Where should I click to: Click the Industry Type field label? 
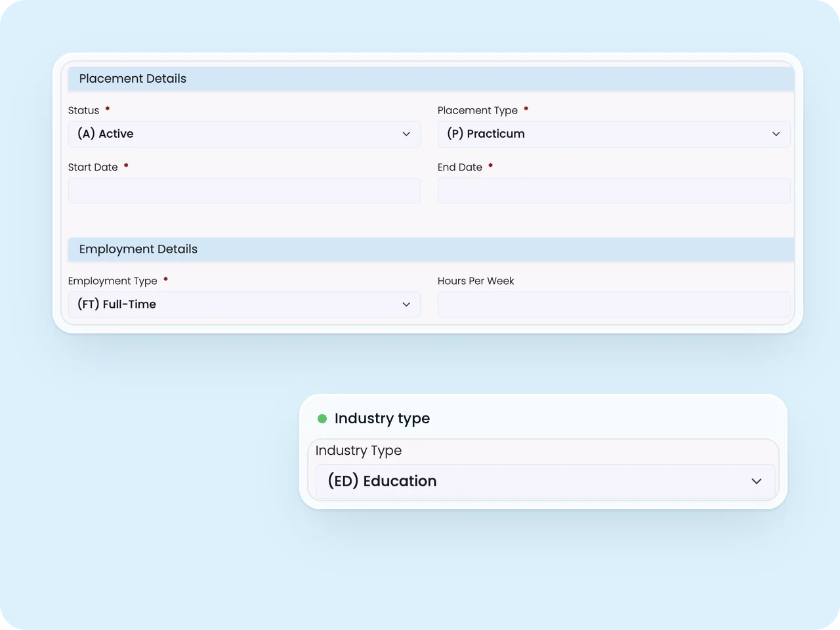[x=358, y=451]
